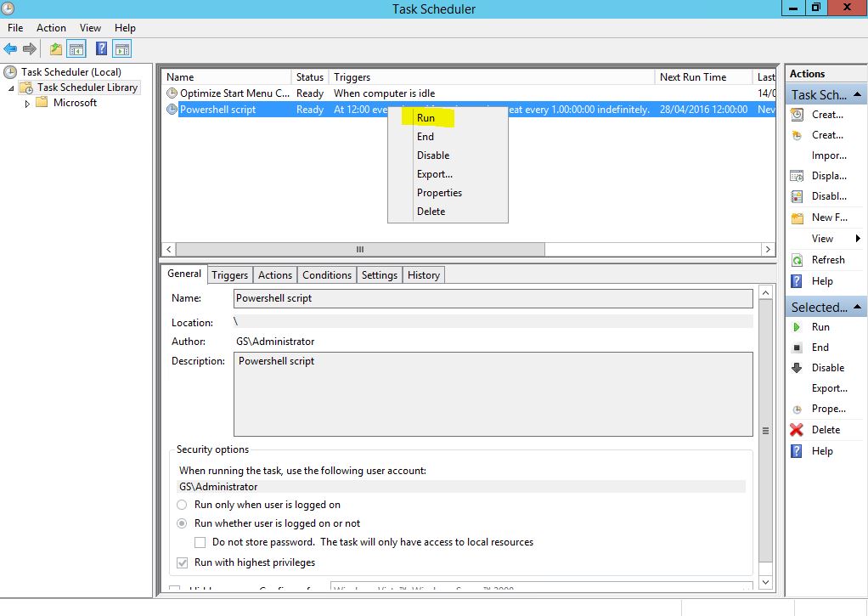Click task list scroll left arrow
Image resolution: width=868 pixels, height=616 pixels.
click(169, 249)
